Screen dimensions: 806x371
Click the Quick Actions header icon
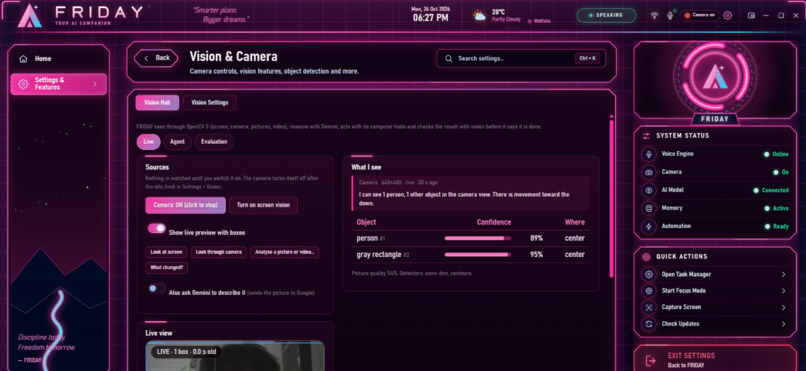pos(647,256)
